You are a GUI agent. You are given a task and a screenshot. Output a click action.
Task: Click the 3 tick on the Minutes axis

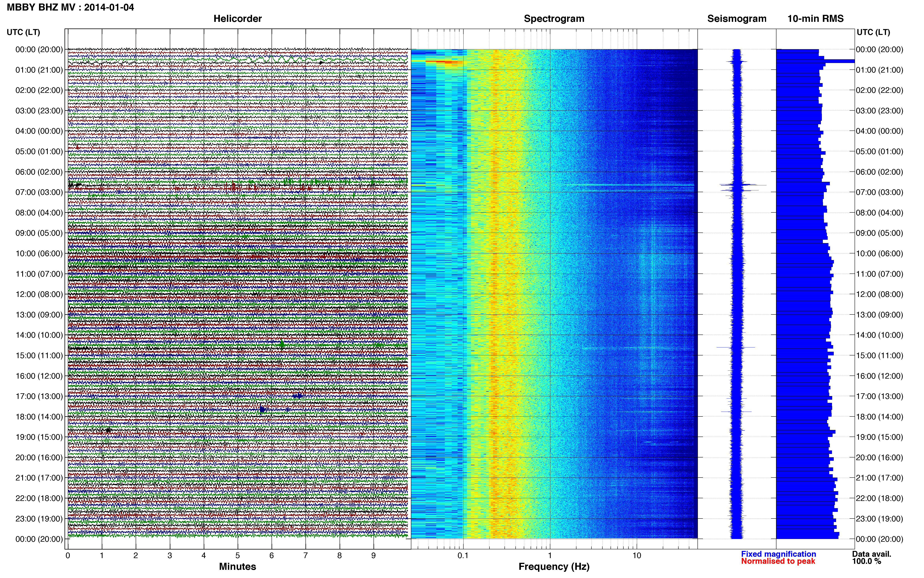coord(170,556)
